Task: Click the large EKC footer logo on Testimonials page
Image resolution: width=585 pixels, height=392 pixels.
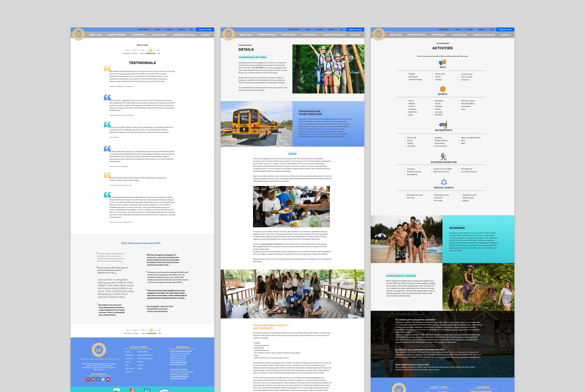Action: 99,350
